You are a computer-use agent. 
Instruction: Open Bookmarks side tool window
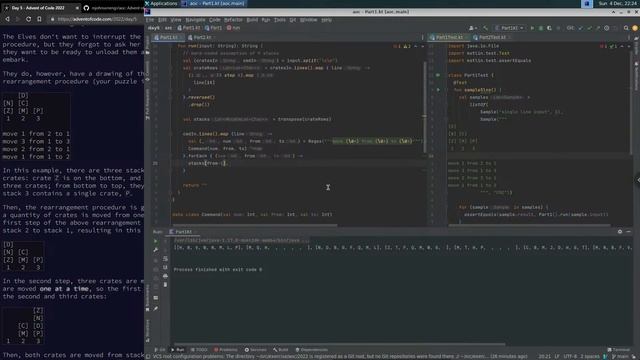click(x=147, y=298)
